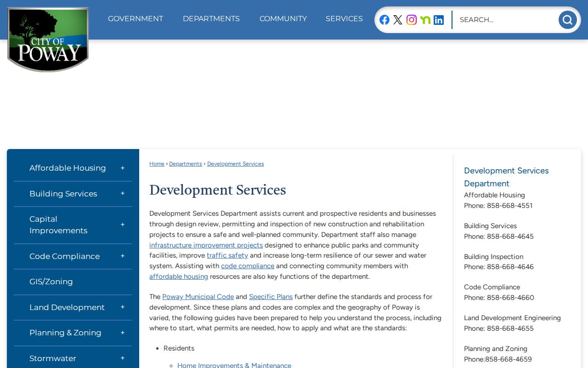Select Affordable Housing in the sidebar
Screen dimensions: 588x368
click(x=68, y=168)
